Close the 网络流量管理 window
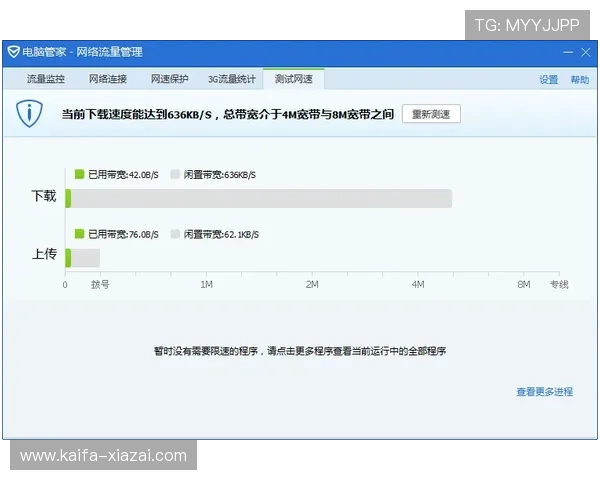This screenshot has height=480, width=600. pyautogui.click(x=586, y=52)
